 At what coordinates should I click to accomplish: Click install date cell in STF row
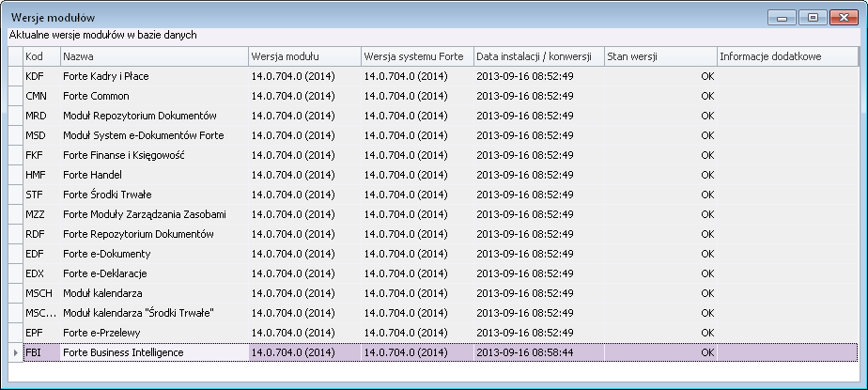tap(539, 195)
